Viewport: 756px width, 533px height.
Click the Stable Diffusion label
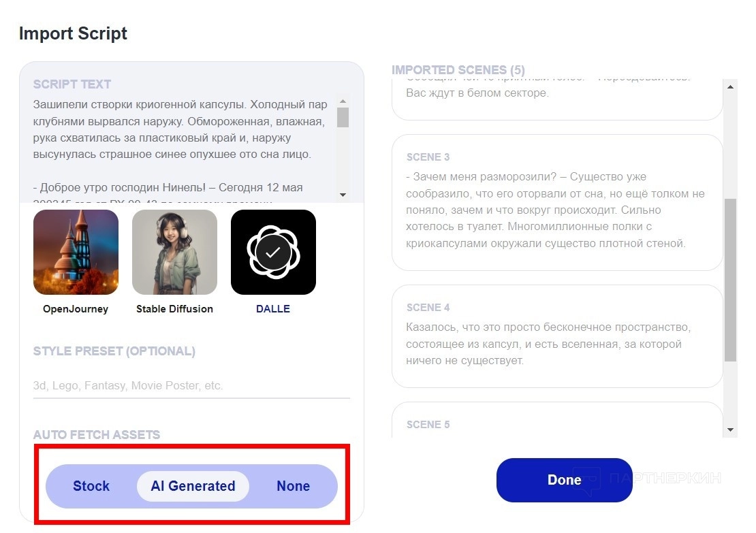174,309
